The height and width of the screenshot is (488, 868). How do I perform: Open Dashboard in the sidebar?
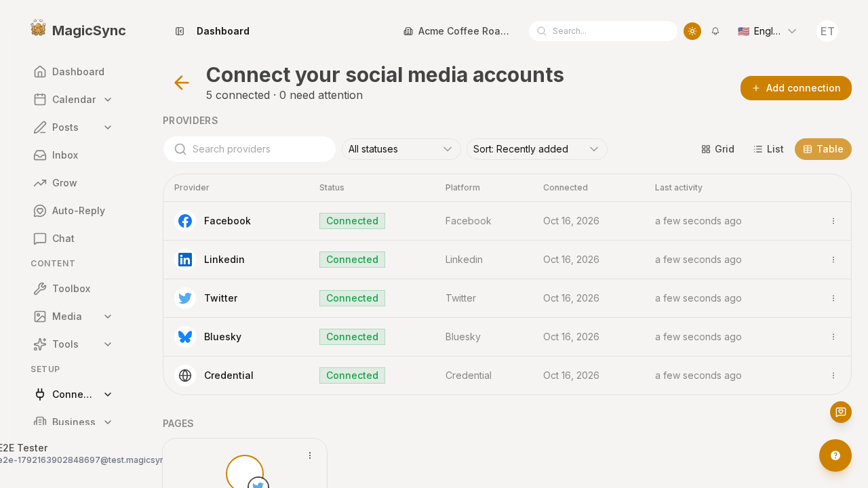point(73,72)
